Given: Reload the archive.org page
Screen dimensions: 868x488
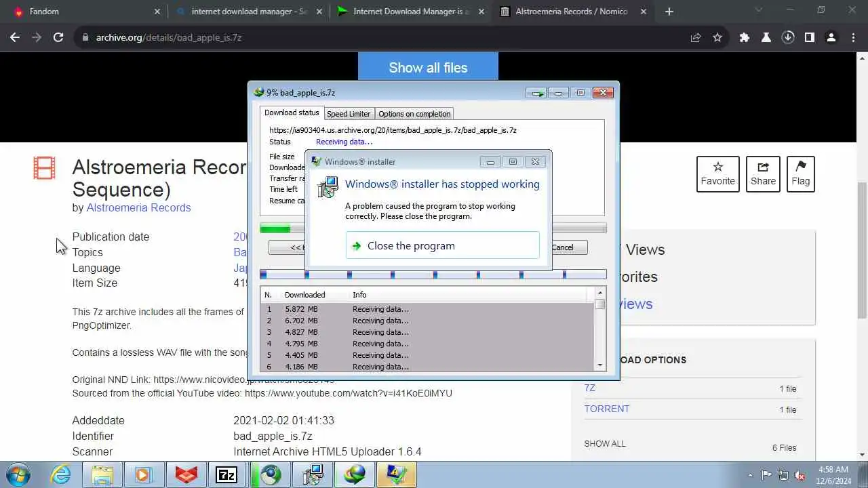Looking at the screenshot, I should [58, 38].
